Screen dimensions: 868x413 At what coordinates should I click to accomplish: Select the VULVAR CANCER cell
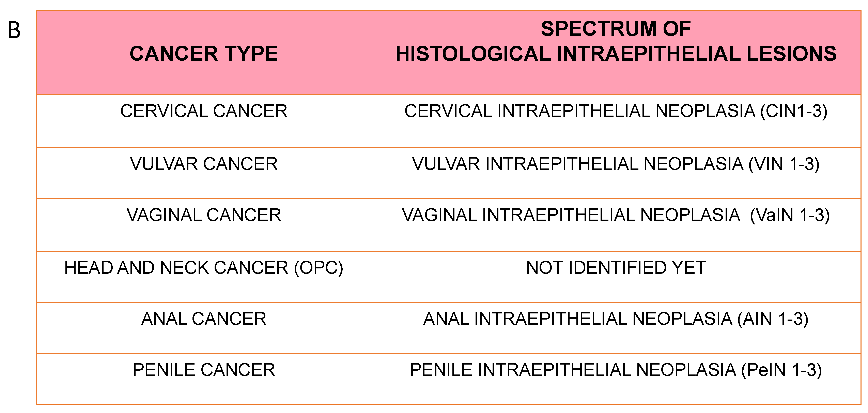203,164
